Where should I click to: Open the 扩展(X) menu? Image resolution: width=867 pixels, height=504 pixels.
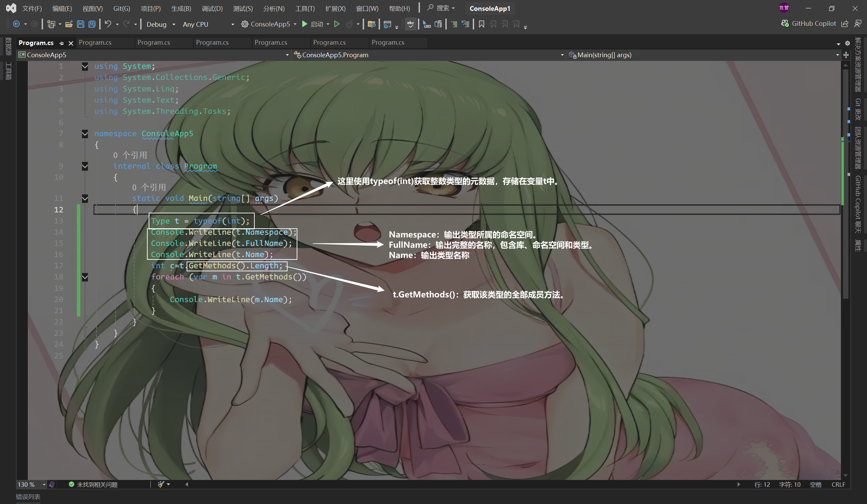[335, 8]
